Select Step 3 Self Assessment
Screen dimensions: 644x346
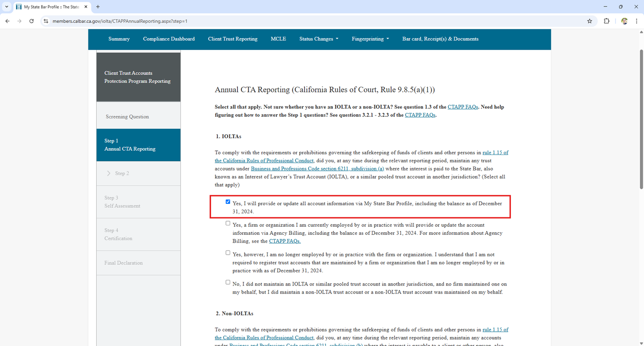(x=139, y=202)
